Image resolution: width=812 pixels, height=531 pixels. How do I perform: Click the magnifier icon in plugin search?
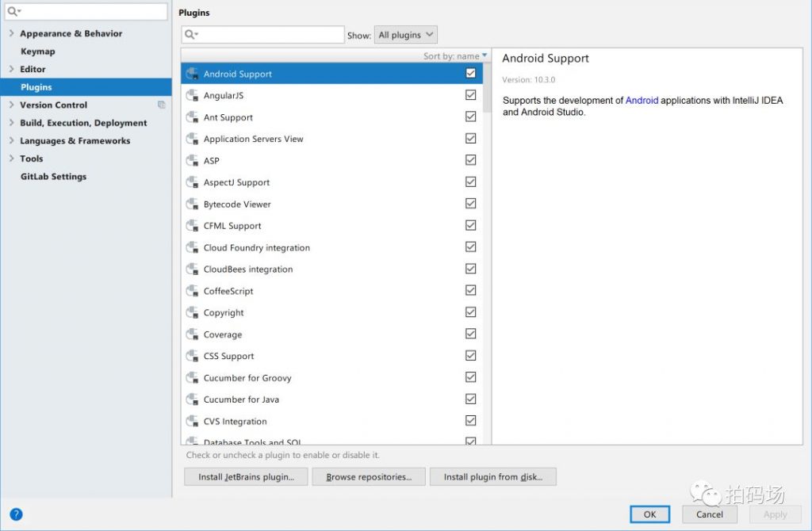pos(190,35)
